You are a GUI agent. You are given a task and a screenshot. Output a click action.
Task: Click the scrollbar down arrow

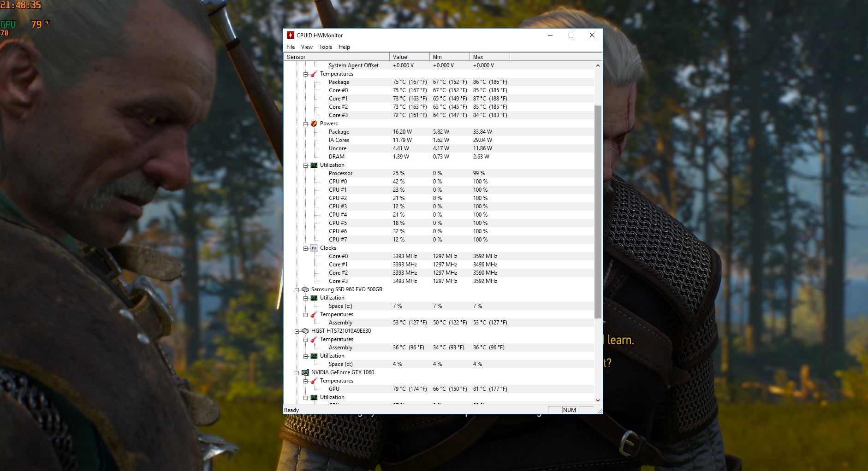598,400
